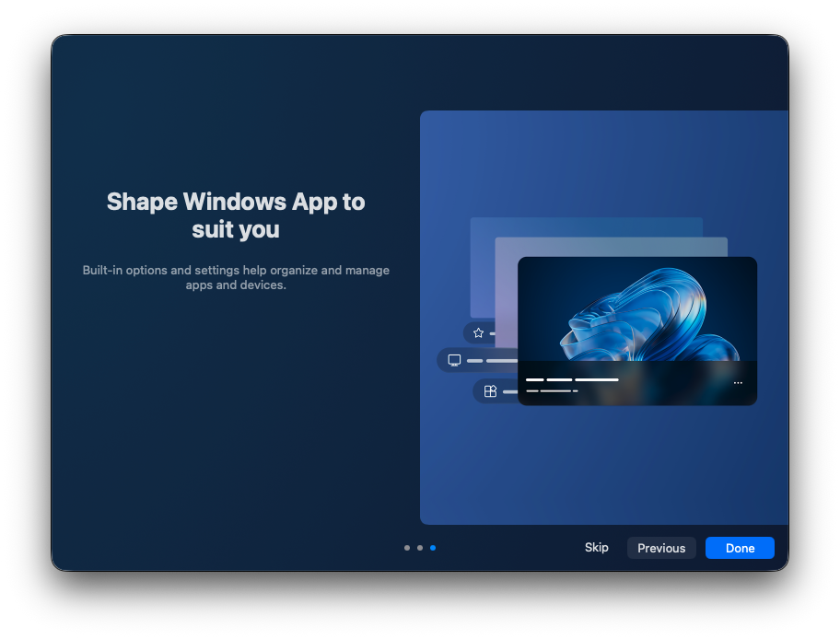Viewport: 840px width, 639px height.
Task: Select the second page indicator dot
Action: 420,548
